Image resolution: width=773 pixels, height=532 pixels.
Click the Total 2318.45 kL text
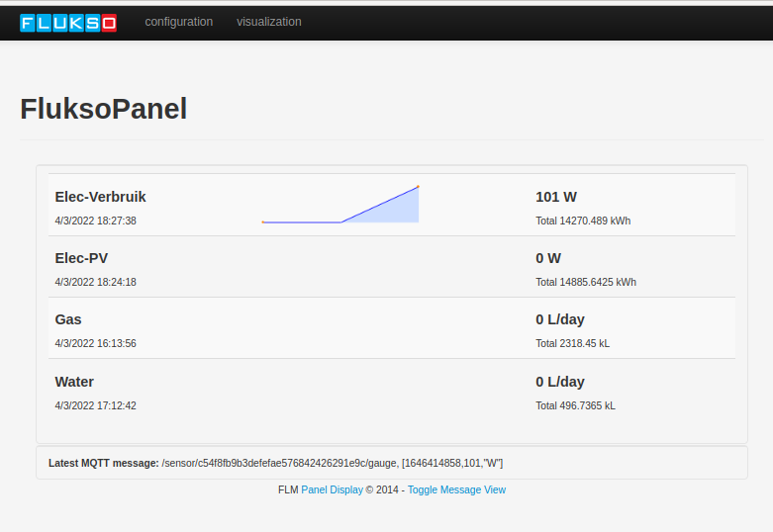(573, 343)
